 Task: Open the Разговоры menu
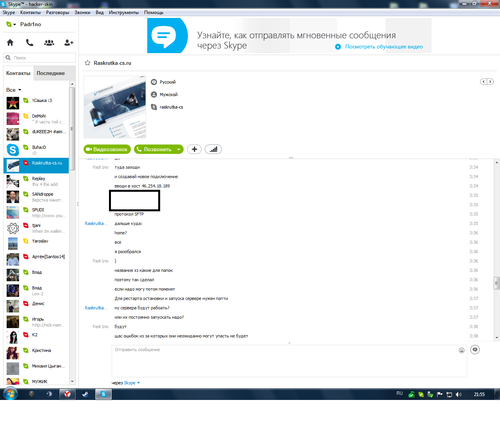(x=57, y=12)
